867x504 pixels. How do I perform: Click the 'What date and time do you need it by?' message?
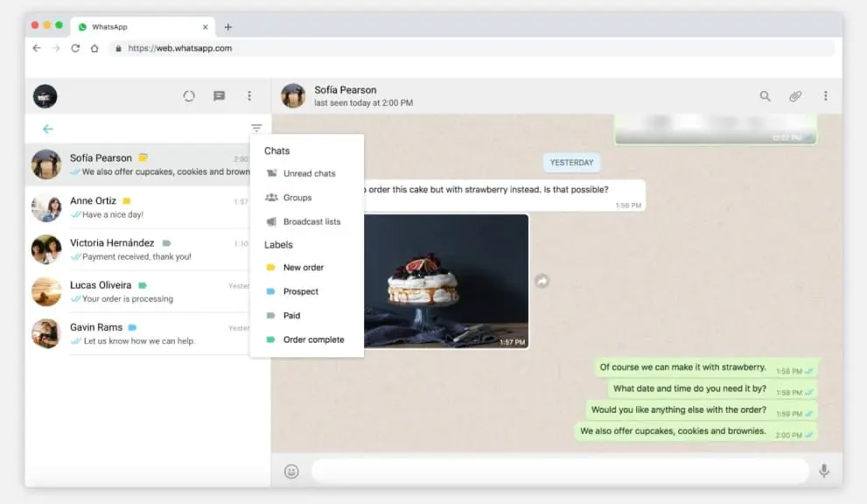[712, 388]
